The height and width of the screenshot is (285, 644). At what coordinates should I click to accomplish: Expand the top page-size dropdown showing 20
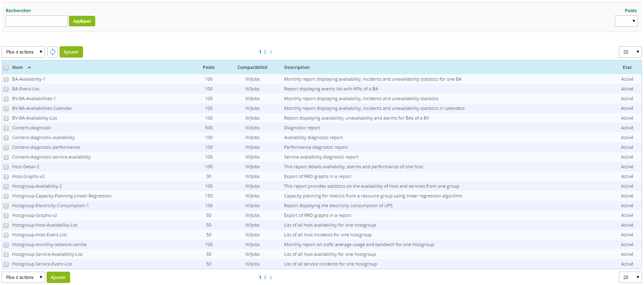[630, 52]
